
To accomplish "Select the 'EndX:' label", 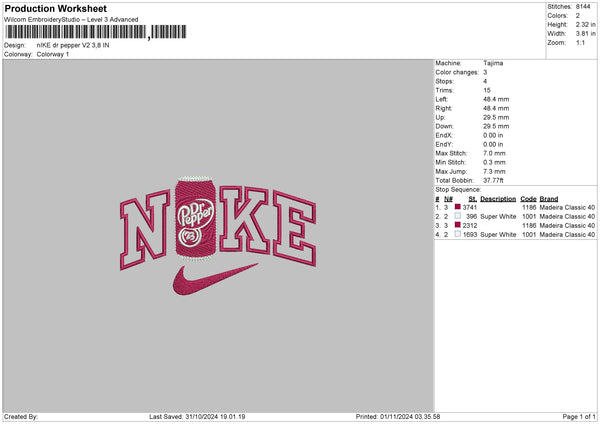I will tap(444, 135).
